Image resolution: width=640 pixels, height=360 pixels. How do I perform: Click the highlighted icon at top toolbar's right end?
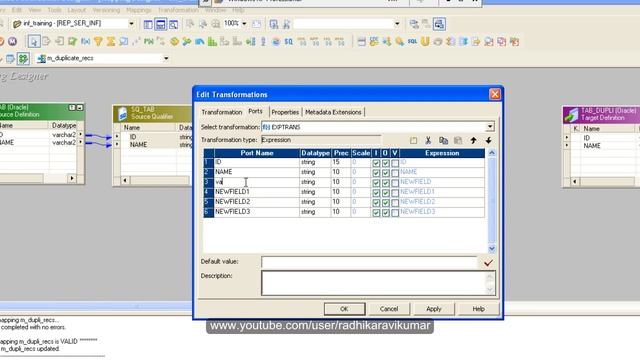(x=439, y=24)
